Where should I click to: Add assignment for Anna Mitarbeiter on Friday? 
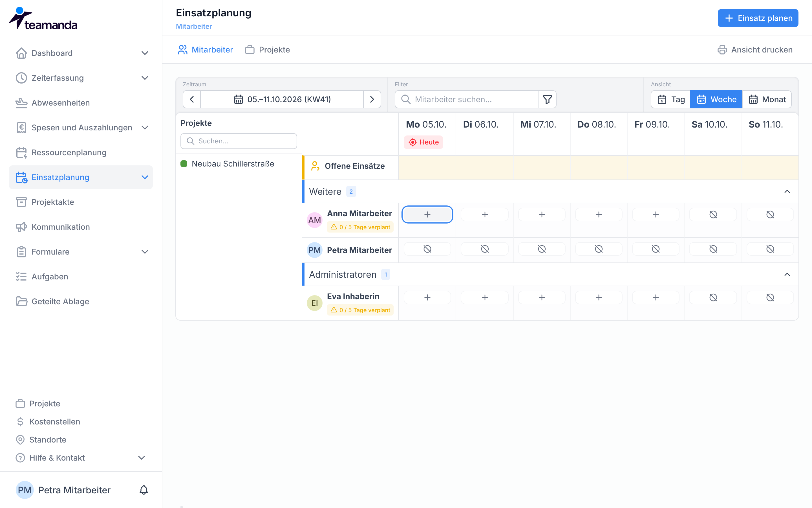pos(656,214)
